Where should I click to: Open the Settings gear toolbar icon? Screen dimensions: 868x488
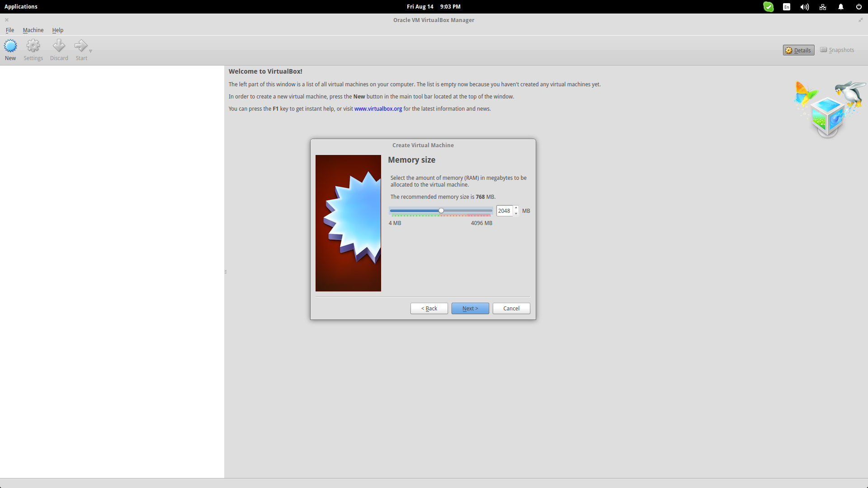click(33, 46)
